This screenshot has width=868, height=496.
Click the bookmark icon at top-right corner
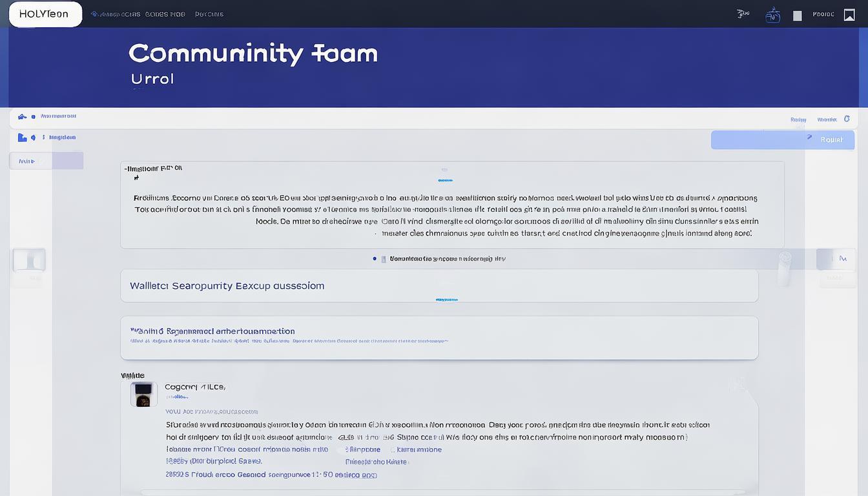click(849, 15)
